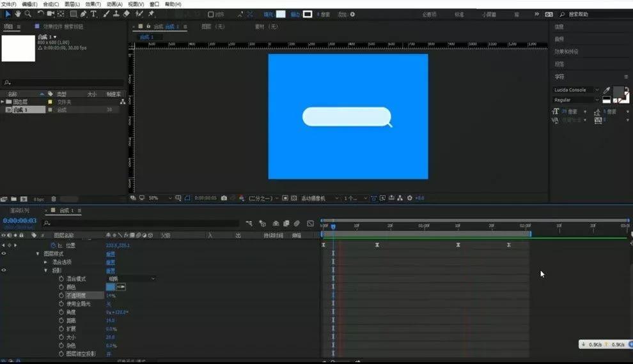Click motion blur icon in timeline header
The height and width of the screenshot is (364, 633).
point(297,224)
